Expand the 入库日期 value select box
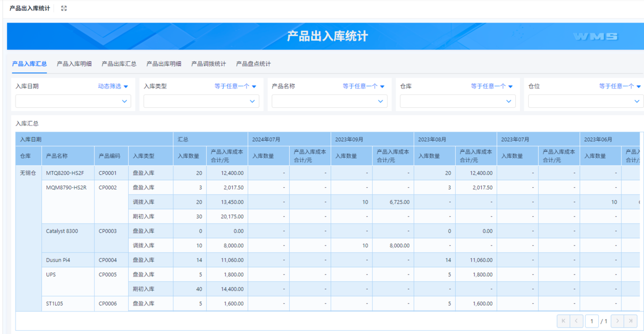The image size is (644, 334). tap(73, 101)
